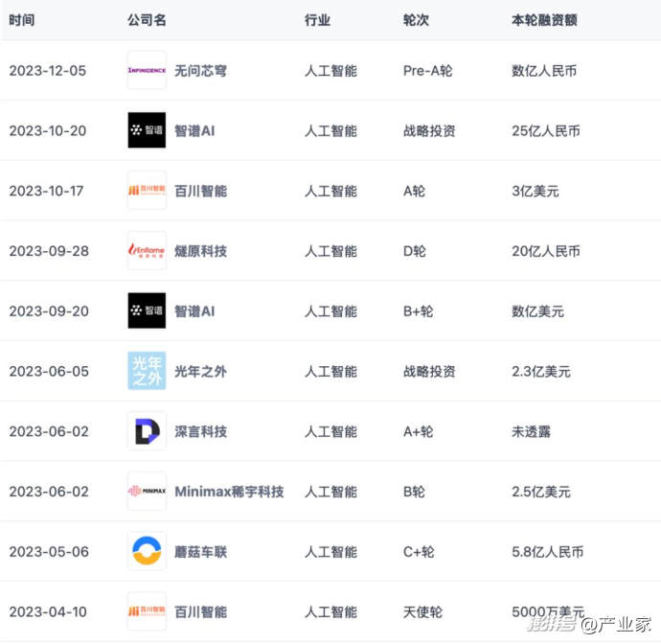
Task: Open company 光年之外
Action: 200,372
